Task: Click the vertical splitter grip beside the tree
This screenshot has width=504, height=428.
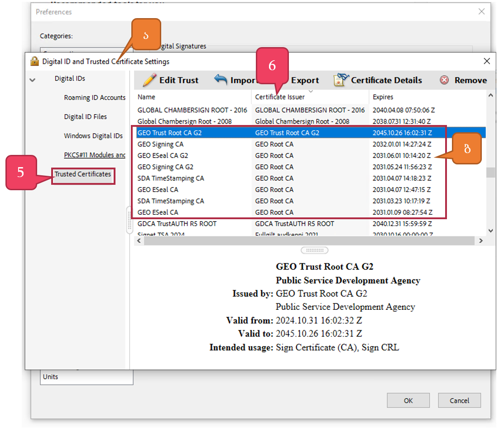Action: pyautogui.click(x=130, y=220)
